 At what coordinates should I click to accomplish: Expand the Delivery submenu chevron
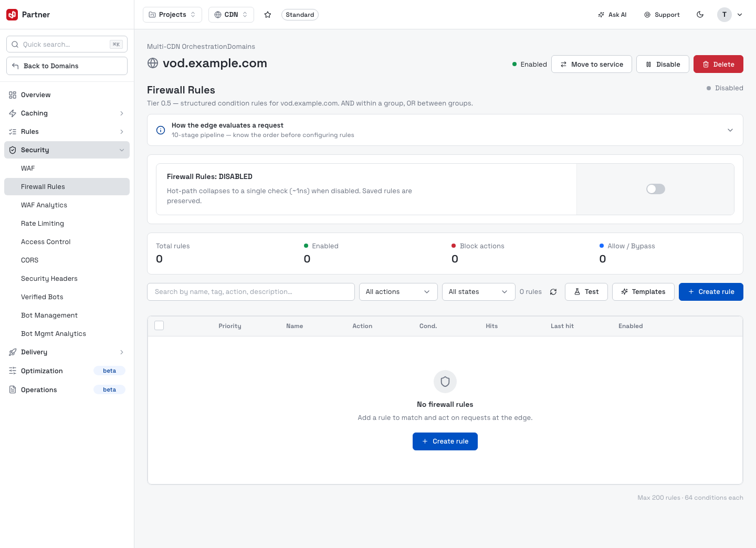(x=122, y=352)
